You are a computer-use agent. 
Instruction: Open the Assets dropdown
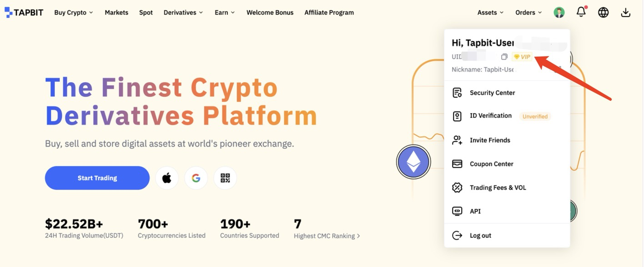click(490, 13)
